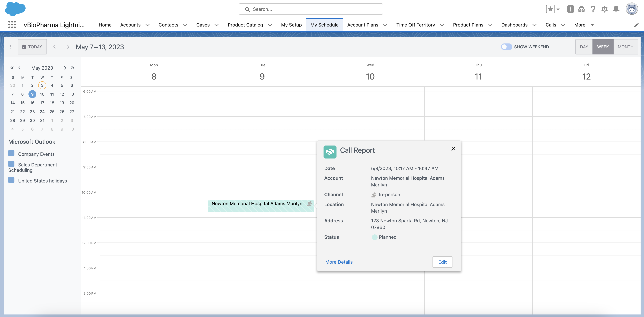
Task: Toggle the Company Events calendar checkbox
Action: 11,153
